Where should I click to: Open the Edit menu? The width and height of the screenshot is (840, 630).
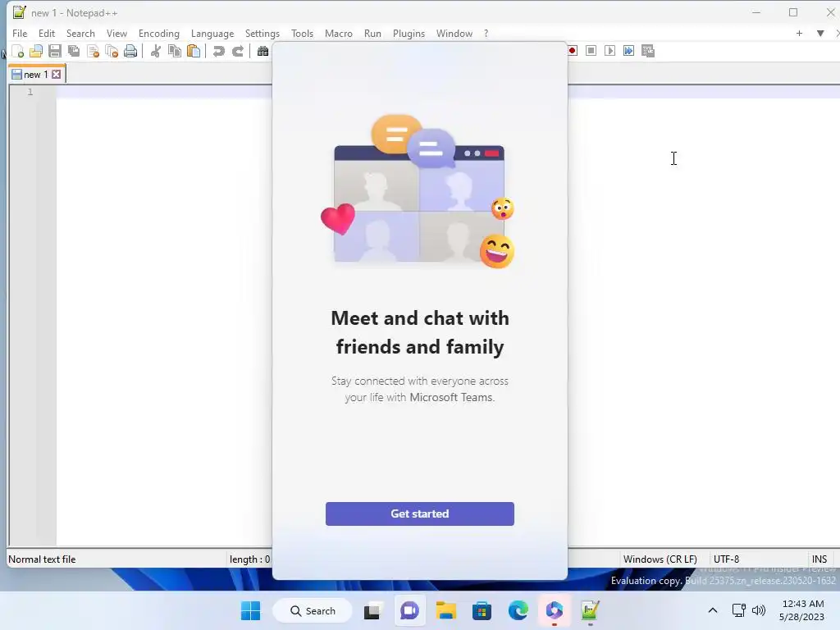point(47,33)
